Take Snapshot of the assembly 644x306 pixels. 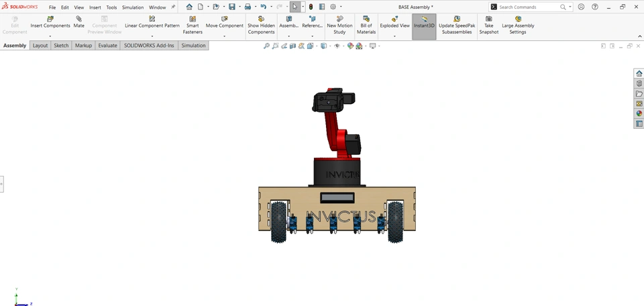pyautogui.click(x=489, y=25)
